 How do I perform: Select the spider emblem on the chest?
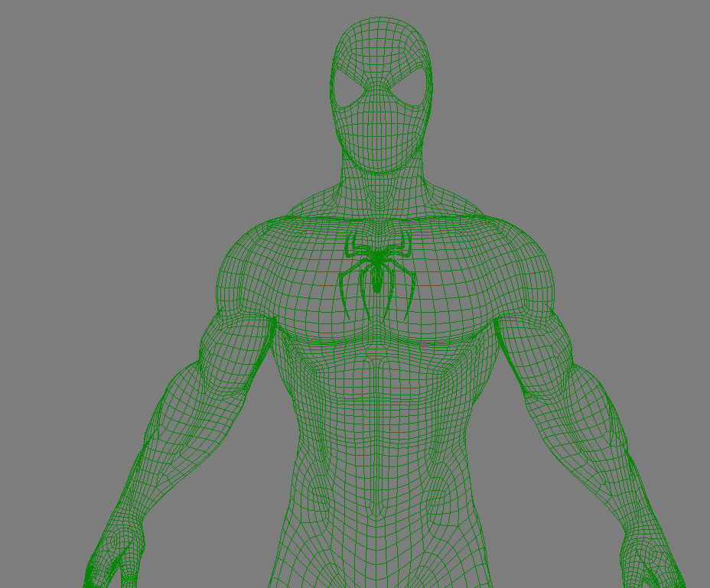(377, 276)
